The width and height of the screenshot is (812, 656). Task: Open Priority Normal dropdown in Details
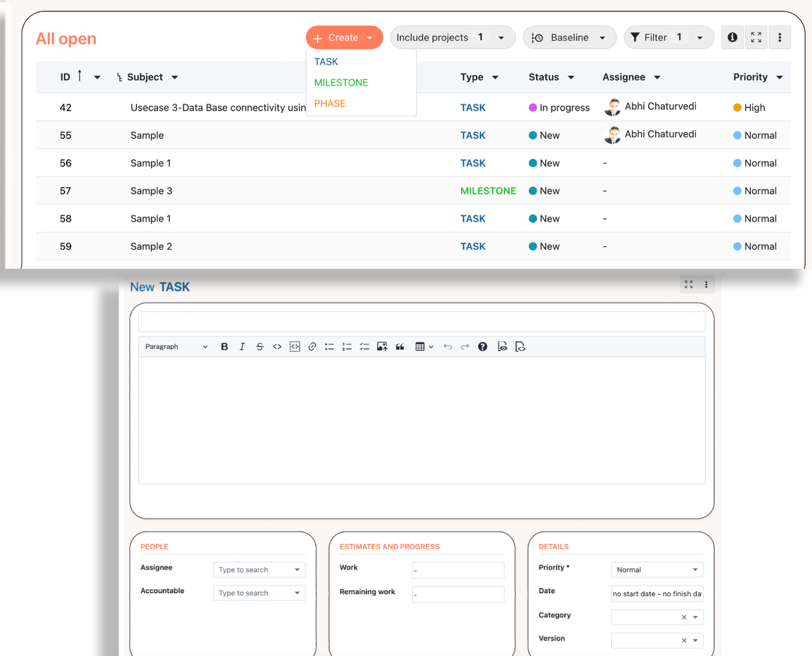pyautogui.click(x=657, y=570)
